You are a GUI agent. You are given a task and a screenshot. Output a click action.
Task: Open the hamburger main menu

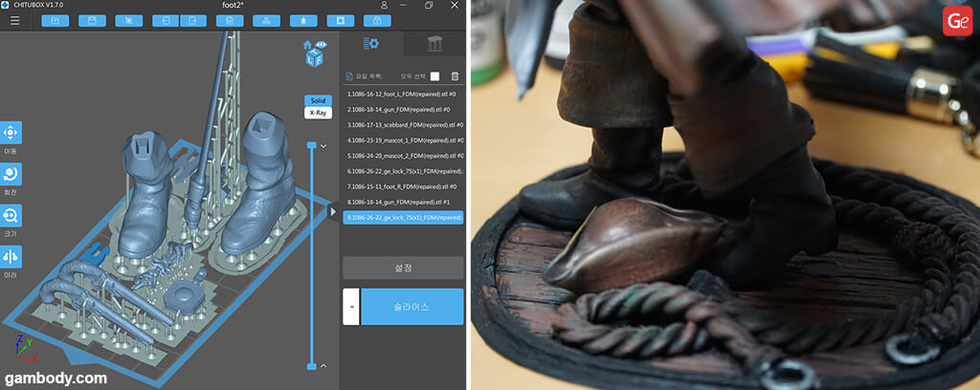tap(14, 20)
